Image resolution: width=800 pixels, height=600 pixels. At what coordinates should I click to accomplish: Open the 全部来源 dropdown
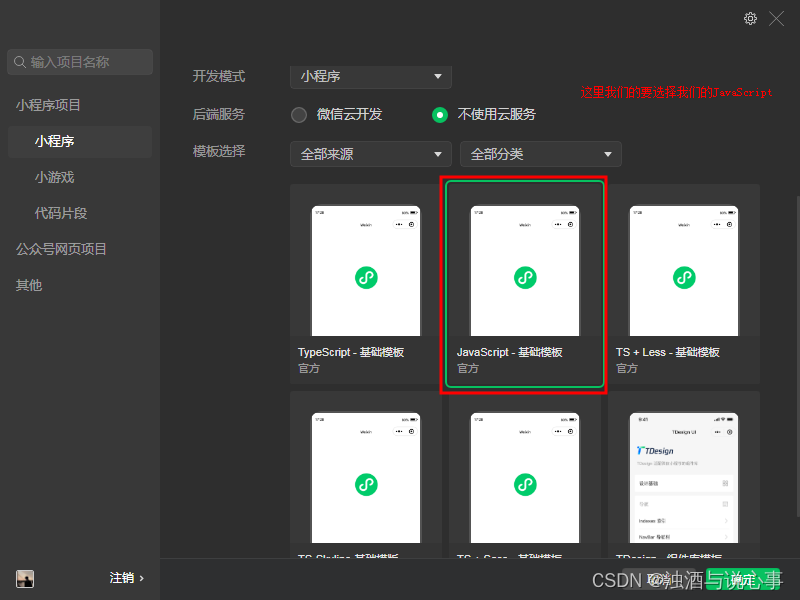[x=371, y=154]
